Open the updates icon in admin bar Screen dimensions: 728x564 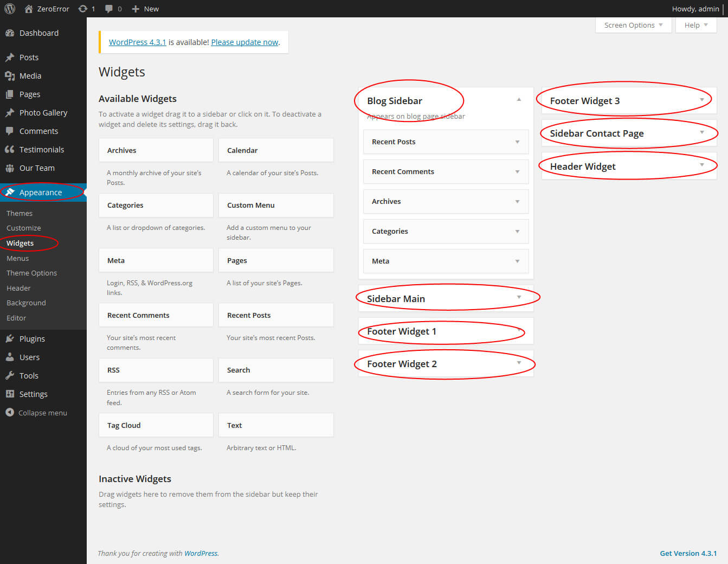[x=82, y=9]
